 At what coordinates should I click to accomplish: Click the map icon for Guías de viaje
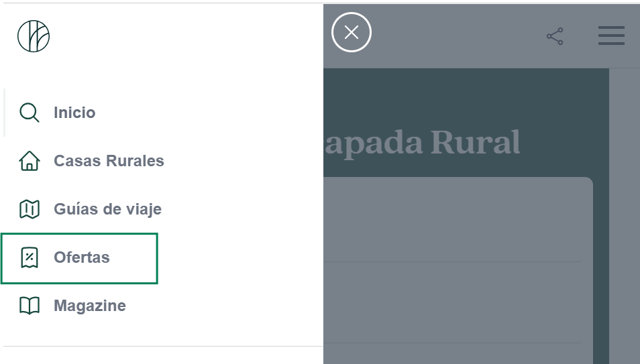[30, 209]
